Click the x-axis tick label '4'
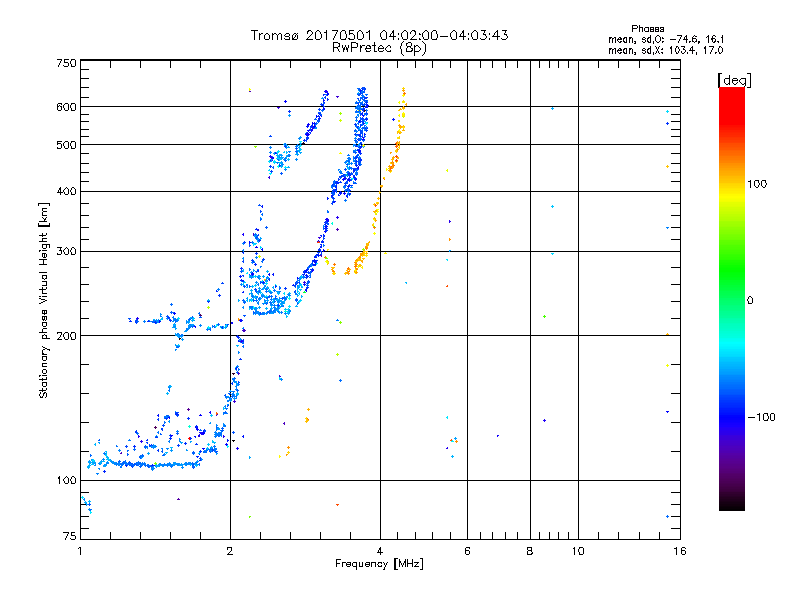This screenshot has width=800, height=600. (x=380, y=551)
